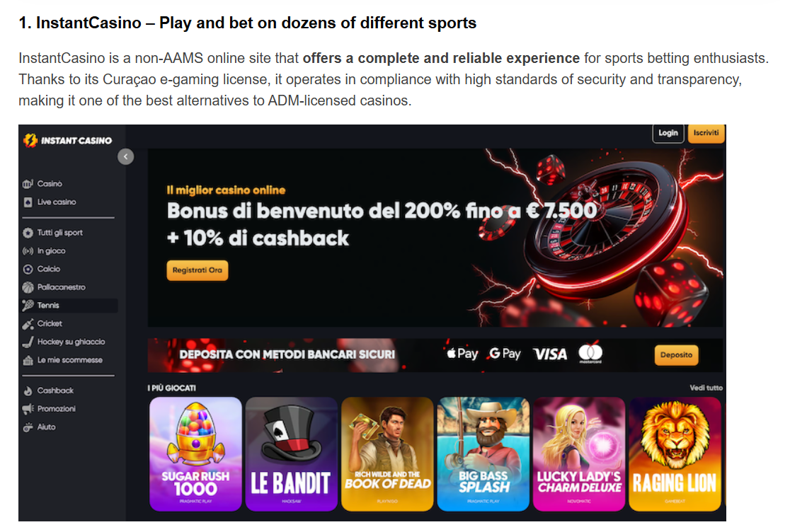Screen dimensions: 790x532
Task: Open the Cricket bat icon entry
Action: point(28,323)
